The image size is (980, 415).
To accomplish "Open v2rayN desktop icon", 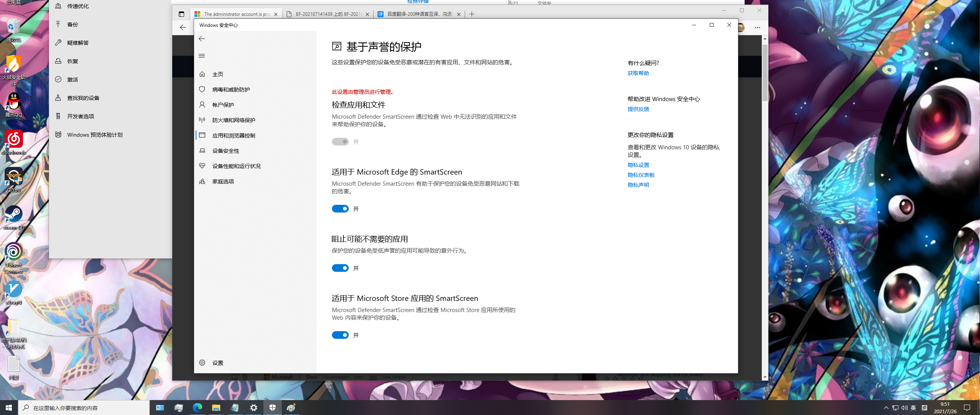I will pos(14,292).
